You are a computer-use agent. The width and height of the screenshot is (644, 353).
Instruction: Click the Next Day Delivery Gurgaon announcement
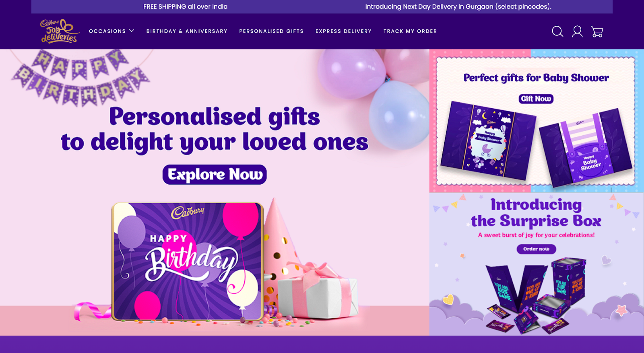coord(458,6)
